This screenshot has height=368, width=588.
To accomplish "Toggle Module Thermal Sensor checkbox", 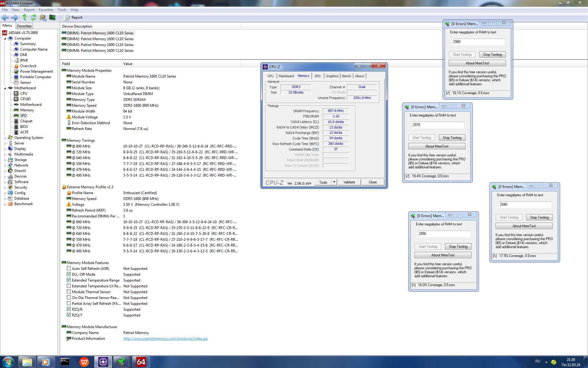I will [69, 292].
